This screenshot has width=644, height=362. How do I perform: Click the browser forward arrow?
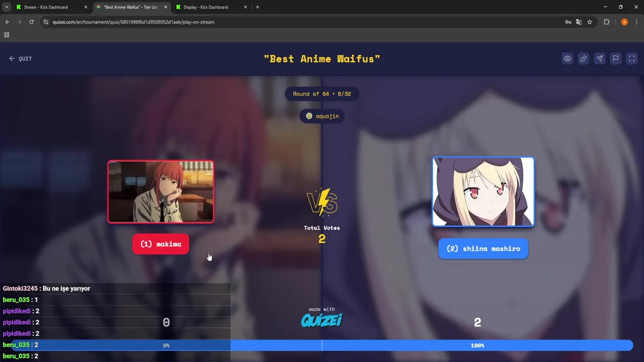point(19,22)
